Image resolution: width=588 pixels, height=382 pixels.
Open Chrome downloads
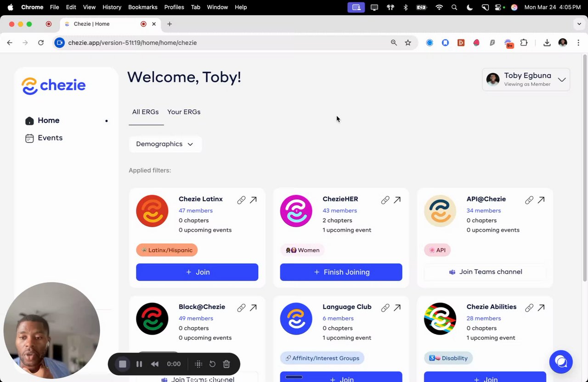pyautogui.click(x=547, y=43)
